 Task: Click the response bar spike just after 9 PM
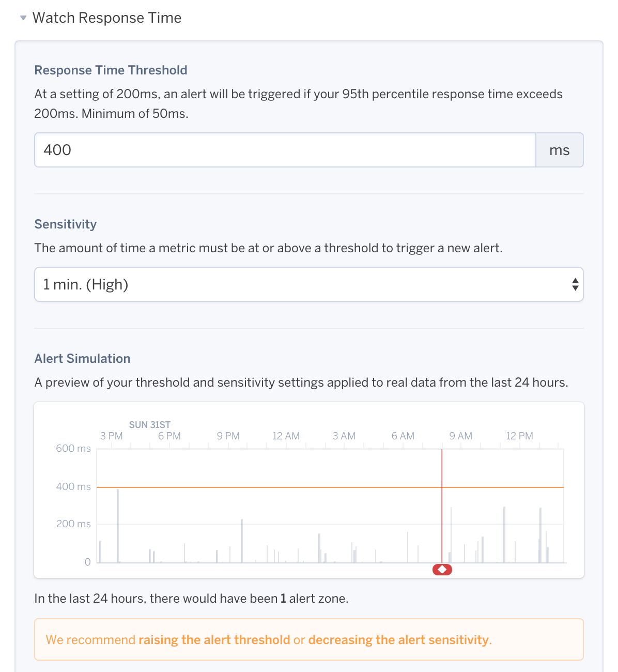[x=242, y=540]
